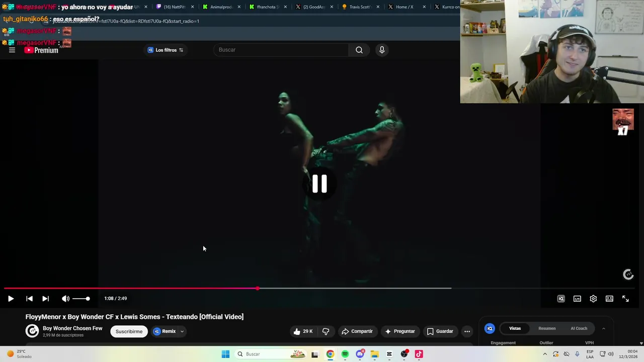Click the circular refresh icon over the video corner
This screenshot has width=644, height=362.
pyautogui.click(x=628, y=275)
